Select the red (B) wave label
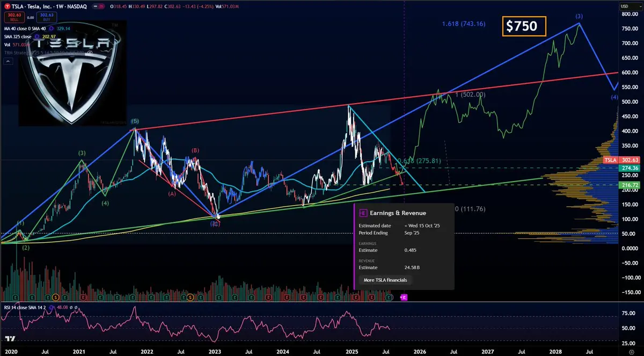Screen dimensions: 644x356 [195, 151]
